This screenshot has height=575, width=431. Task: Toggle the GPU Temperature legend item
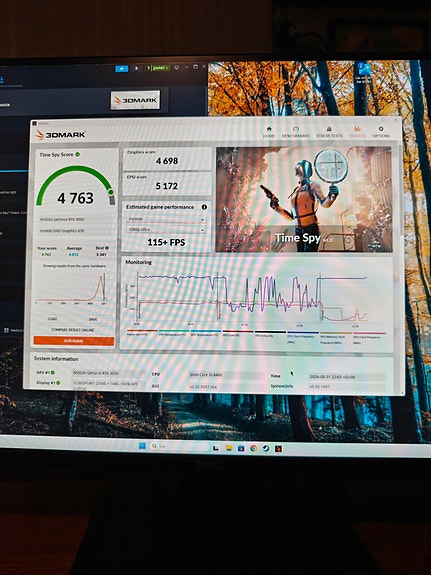(x=206, y=333)
